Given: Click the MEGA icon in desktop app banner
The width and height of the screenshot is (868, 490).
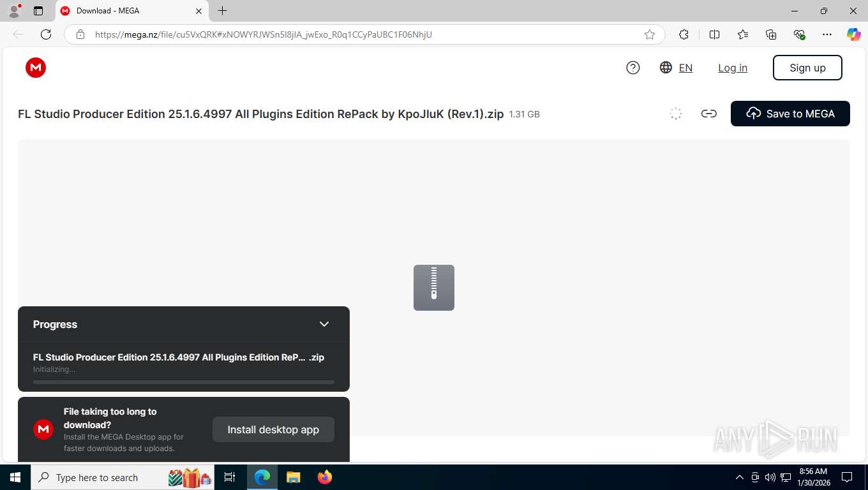Looking at the screenshot, I should [43, 429].
